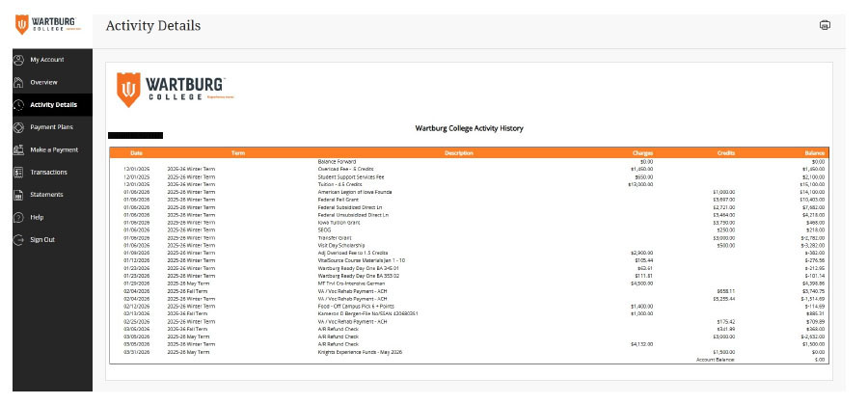Click the Description column header

pyautogui.click(x=459, y=152)
